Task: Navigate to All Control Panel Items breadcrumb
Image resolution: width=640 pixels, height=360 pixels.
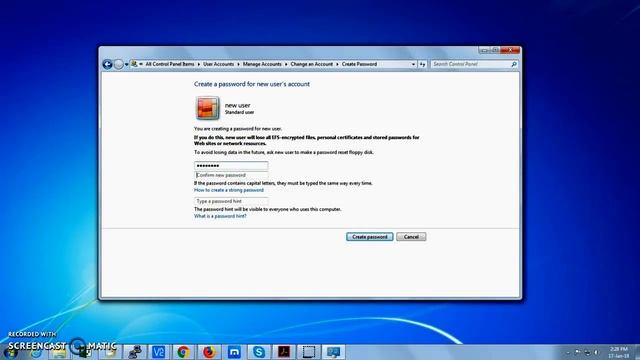Action: (x=170, y=64)
